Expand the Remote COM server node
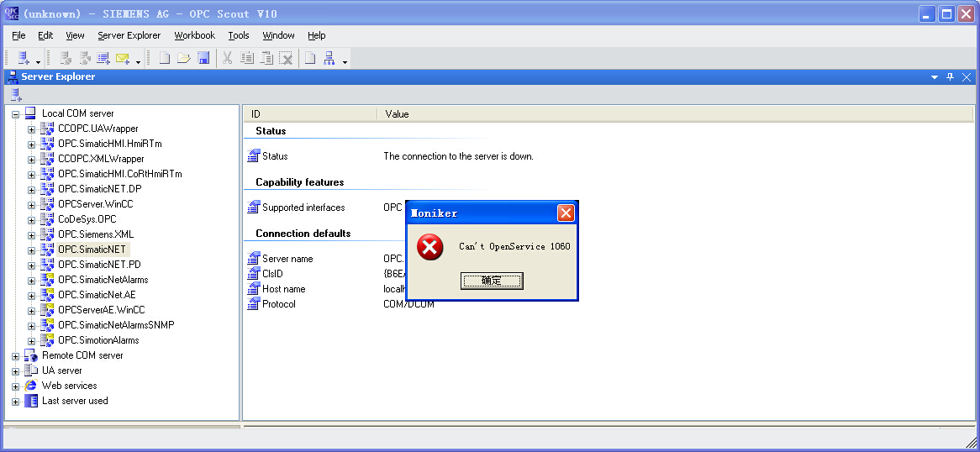This screenshot has height=452, width=980. [x=16, y=356]
